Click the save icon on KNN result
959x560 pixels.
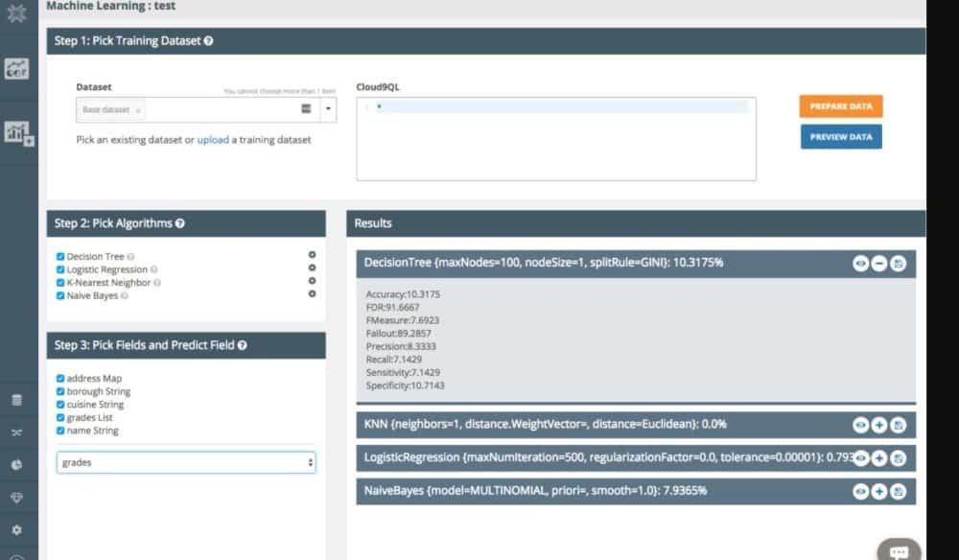tap(898, 425)
